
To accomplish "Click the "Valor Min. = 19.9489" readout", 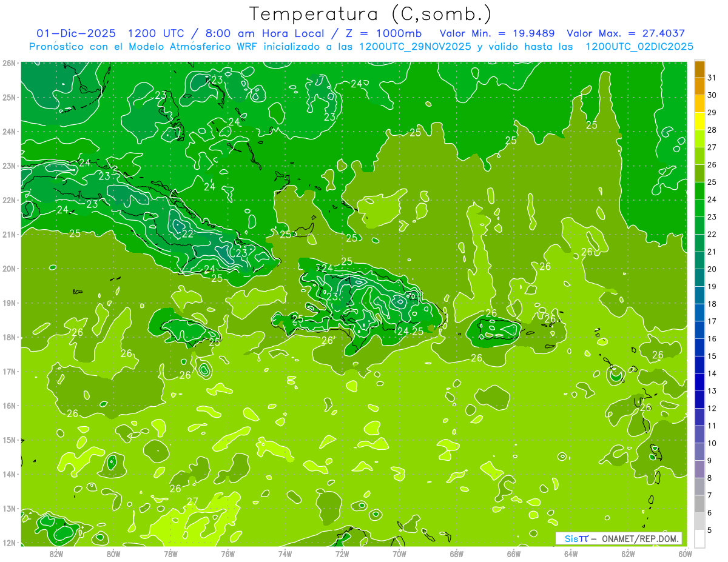I will coord(497,33).
